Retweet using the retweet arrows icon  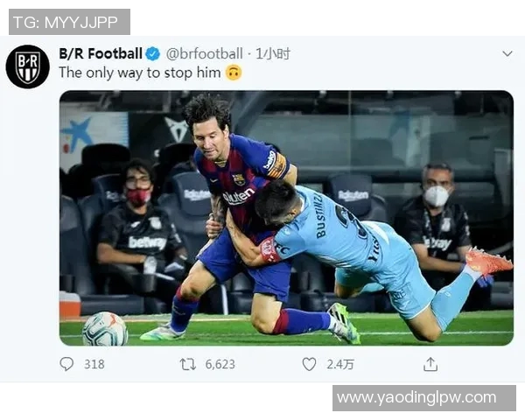(187, 364)
